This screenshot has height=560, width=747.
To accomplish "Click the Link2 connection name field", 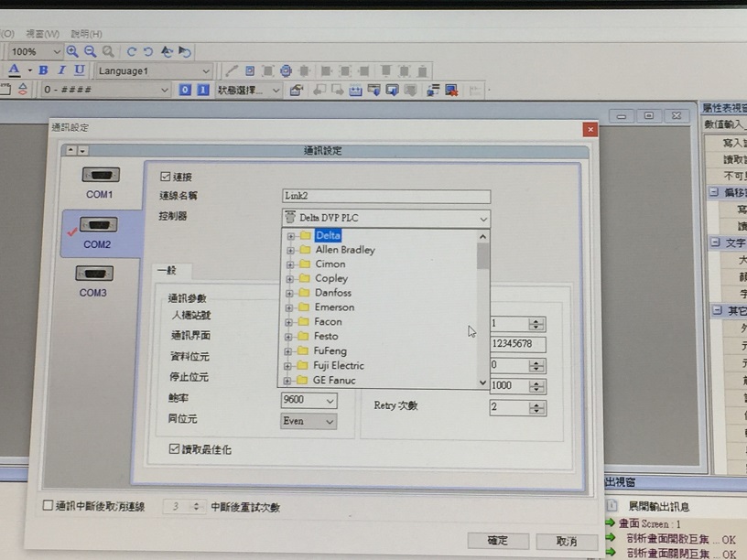I will [x=386, y=196].
